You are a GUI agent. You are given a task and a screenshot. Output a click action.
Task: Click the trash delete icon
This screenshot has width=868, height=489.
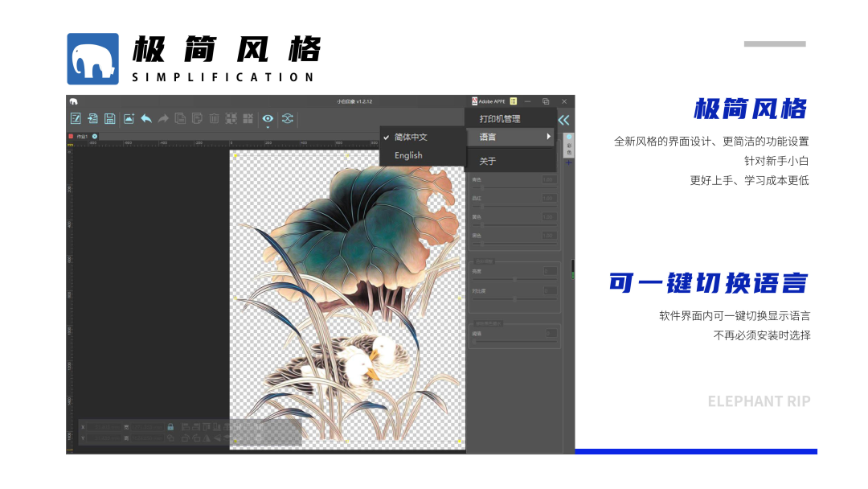point(214,118)
